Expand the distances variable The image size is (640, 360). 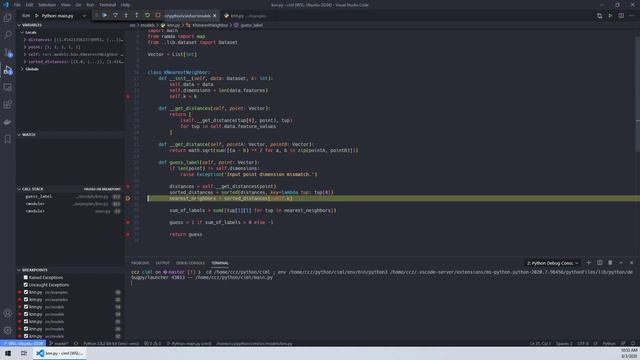click(x=25, y=40)
